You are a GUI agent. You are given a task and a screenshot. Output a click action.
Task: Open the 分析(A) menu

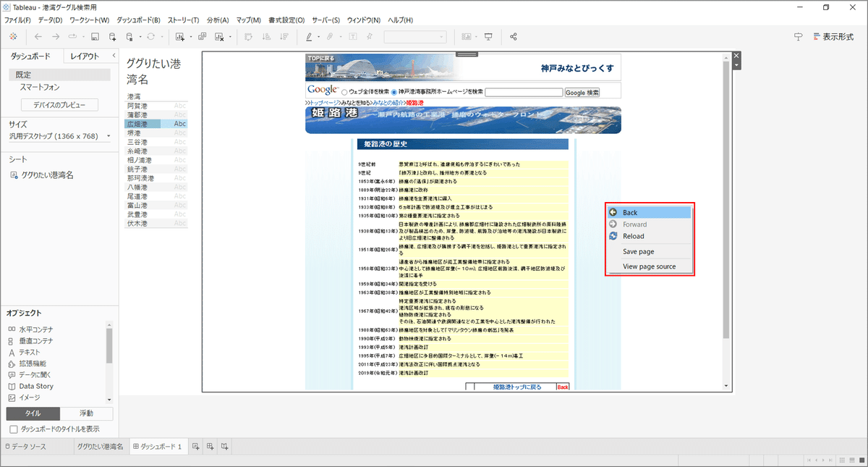point(218,20)
